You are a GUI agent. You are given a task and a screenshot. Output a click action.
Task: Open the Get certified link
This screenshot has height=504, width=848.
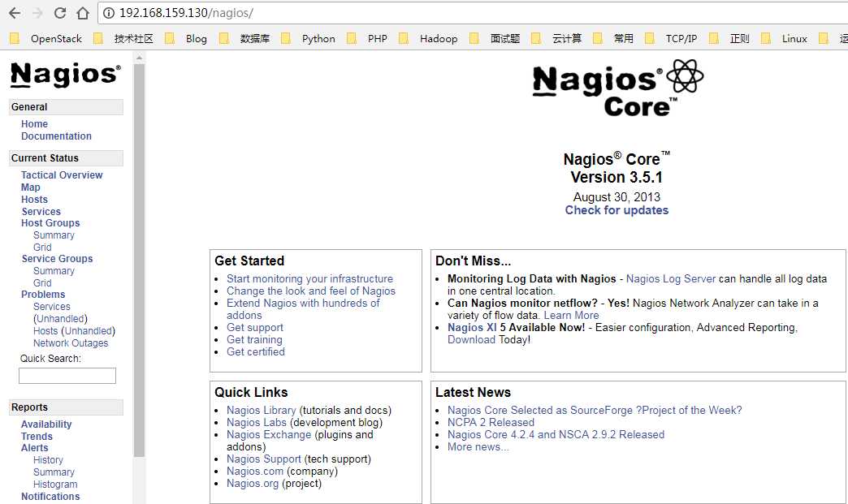tap(256, 351)
